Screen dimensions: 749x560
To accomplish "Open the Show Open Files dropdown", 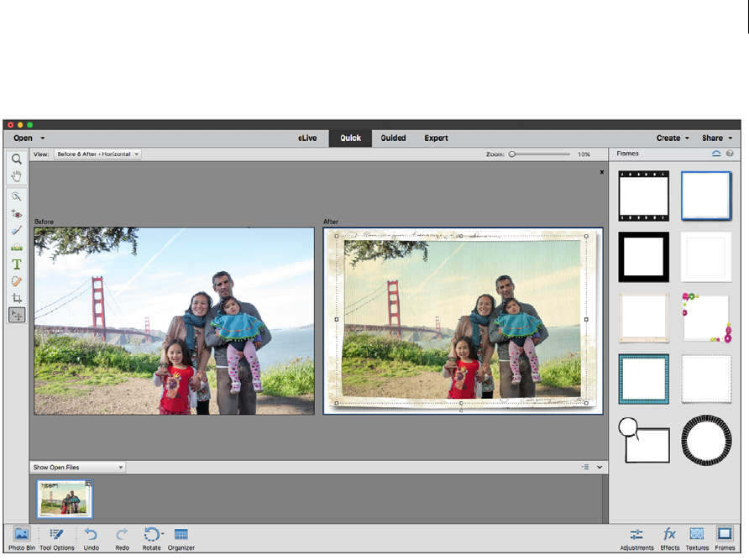I will pyautogui.click(x=78, y=468).
